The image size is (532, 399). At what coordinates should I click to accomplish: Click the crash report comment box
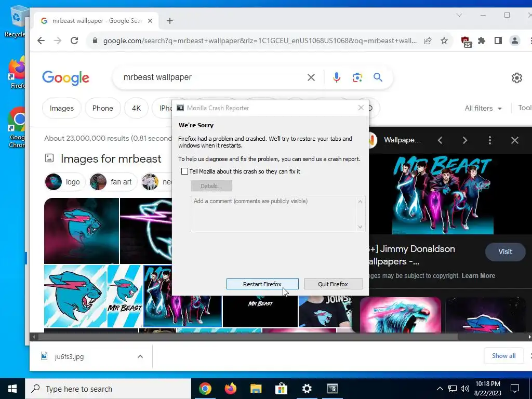[x=278, y=214]
